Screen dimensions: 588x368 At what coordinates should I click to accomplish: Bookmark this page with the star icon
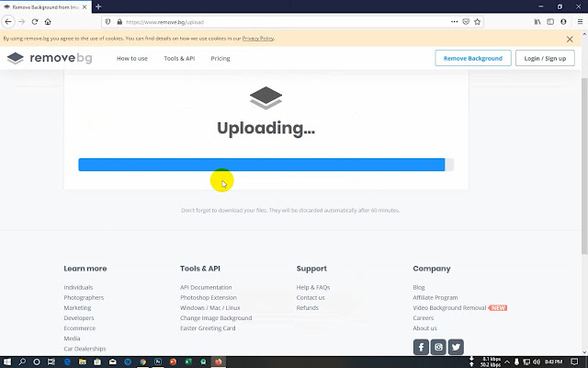pyautogui.click(x=477, y=22)
